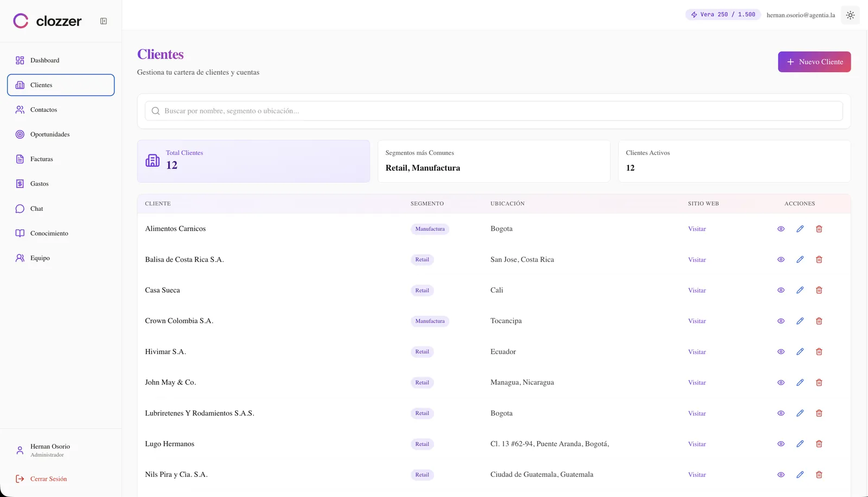
Task: Toggle the light/dark theme sun icon
Action: (850, 15)
